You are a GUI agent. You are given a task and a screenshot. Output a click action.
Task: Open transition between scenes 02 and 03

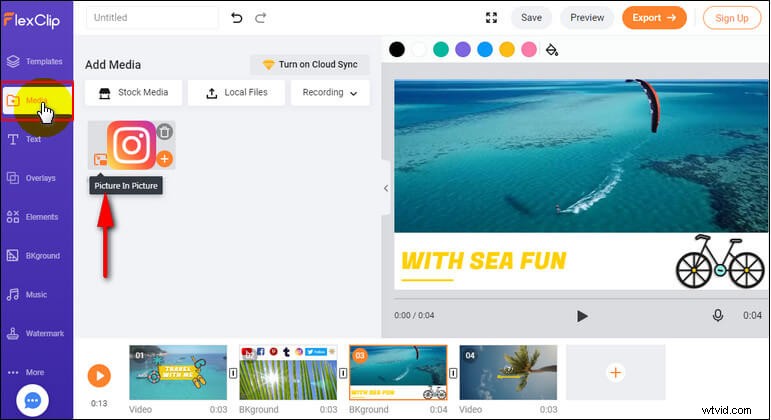[343, 374]
